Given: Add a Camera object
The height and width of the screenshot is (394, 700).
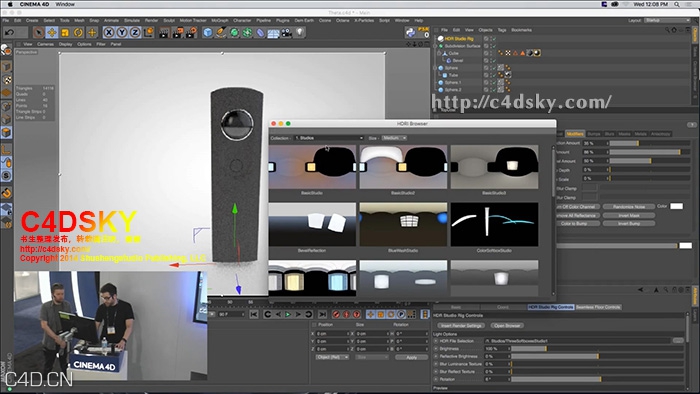Looking at the screenshot, I should pyautogui.click(x=287, y=33).
